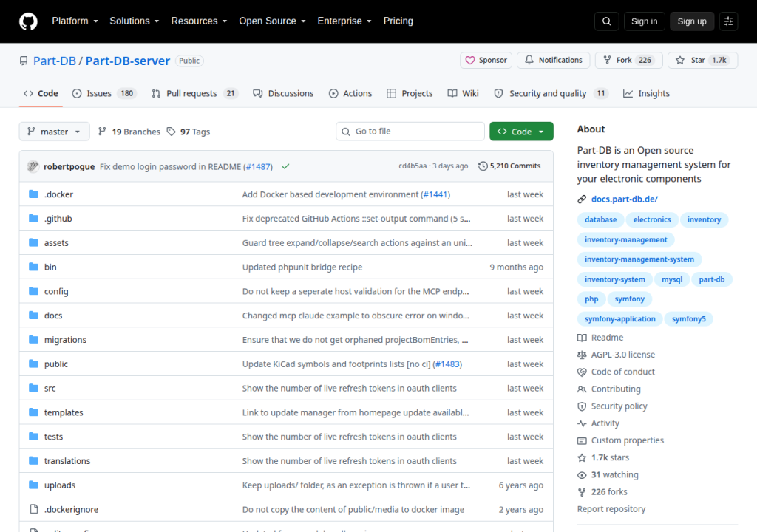Image resolution: width=757 pixels, height=532 pixels.
Task: Click the migrations folder icon
Action: [33, 340]
